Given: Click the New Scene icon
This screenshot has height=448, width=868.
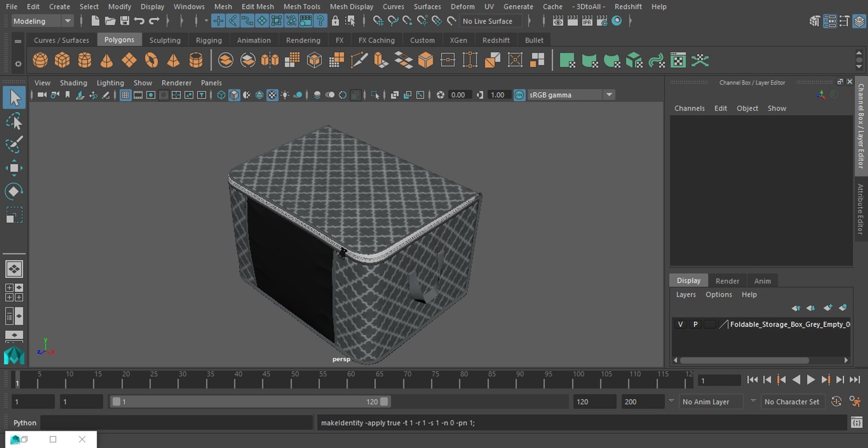Looking at the screenshot, I should coord(95,21).
